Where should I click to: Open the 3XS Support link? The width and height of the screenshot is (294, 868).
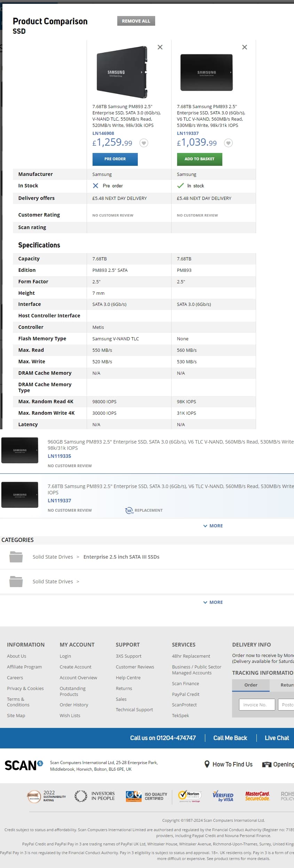click(x=129, y=656)
